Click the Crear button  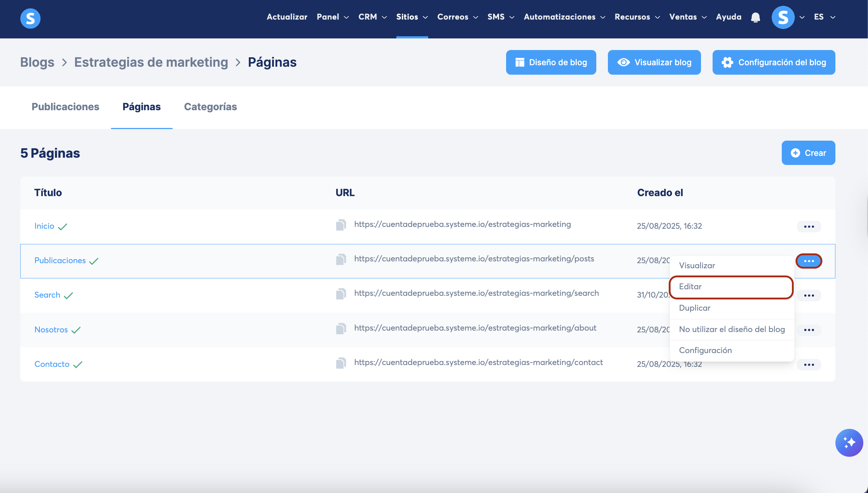pyautogui.click(x=808, y=153)
